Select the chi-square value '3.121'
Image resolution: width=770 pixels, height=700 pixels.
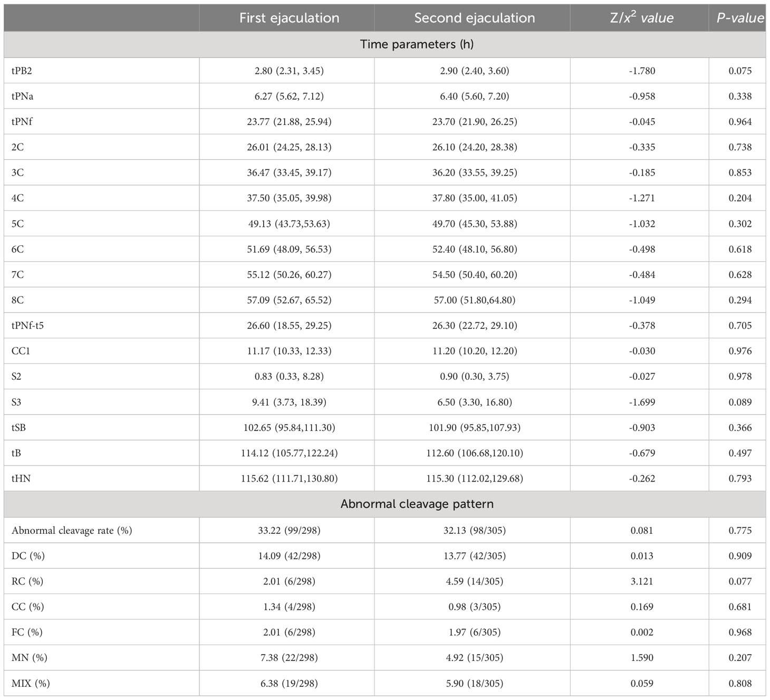642,581
